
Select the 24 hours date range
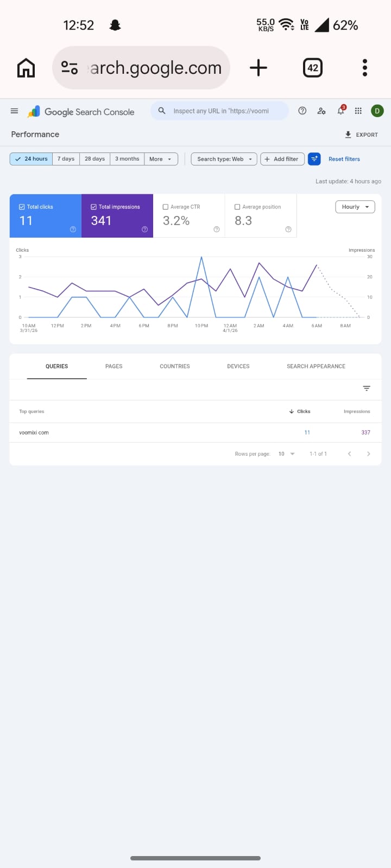31,159
